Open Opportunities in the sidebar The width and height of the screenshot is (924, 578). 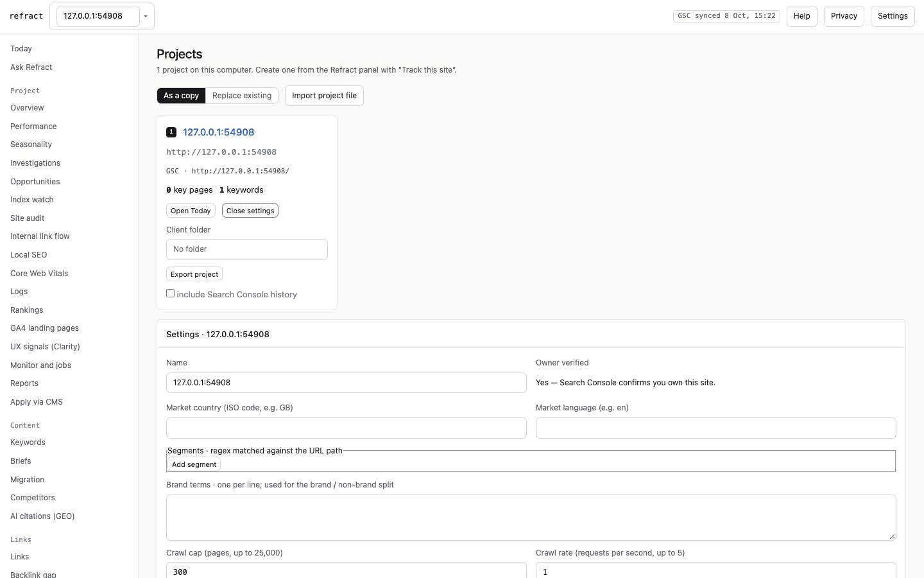pyautogui.click(x=35, y=182)
